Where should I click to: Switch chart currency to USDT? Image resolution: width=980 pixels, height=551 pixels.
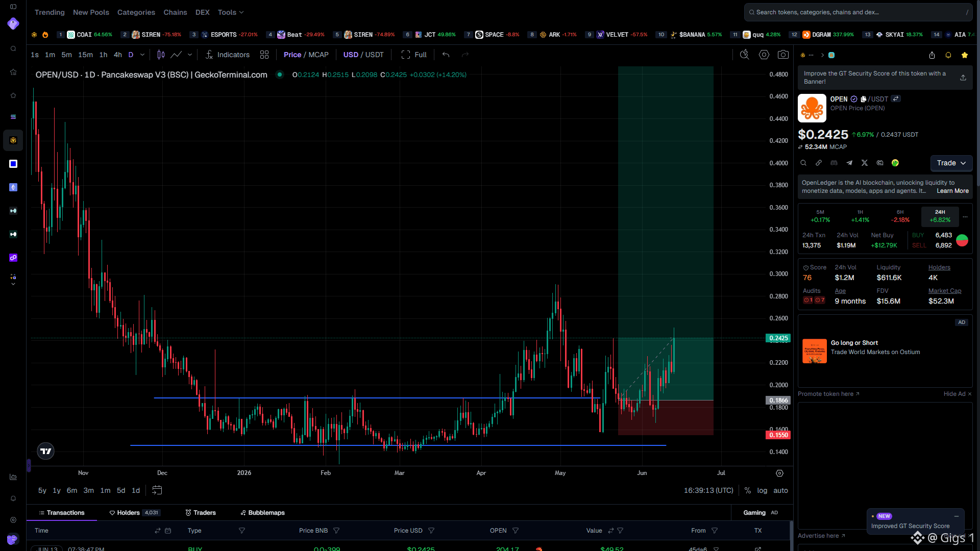click(375, 55)
